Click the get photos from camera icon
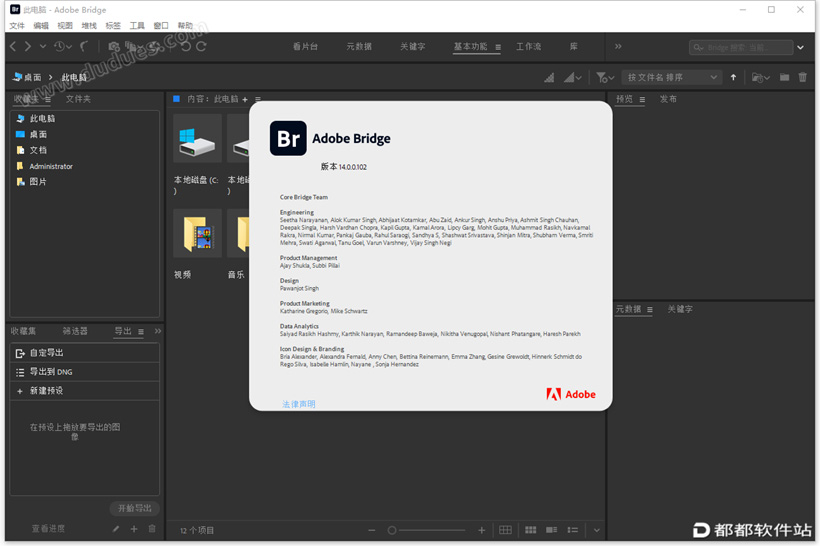Viewport: 820px width, 546px height. tap(113, 47)
